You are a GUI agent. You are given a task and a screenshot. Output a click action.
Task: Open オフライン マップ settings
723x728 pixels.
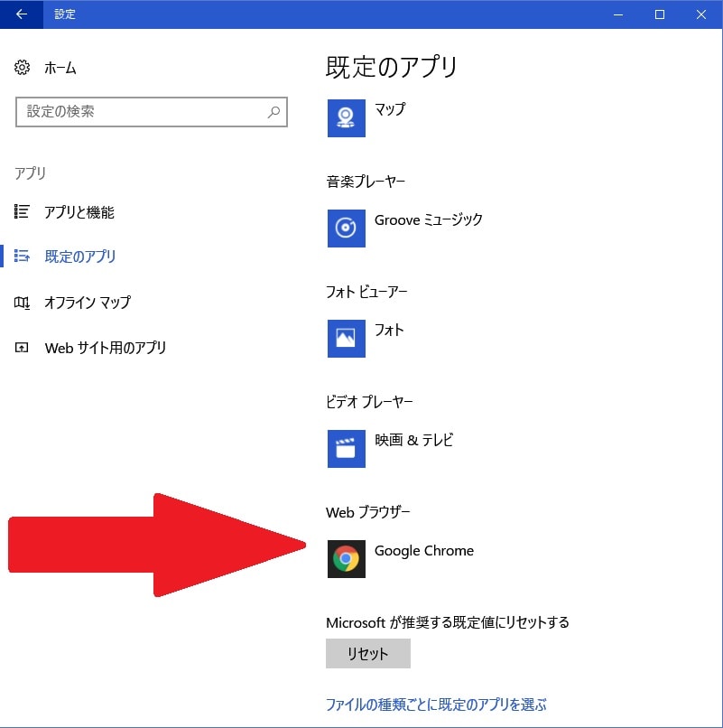click(88, 303)
